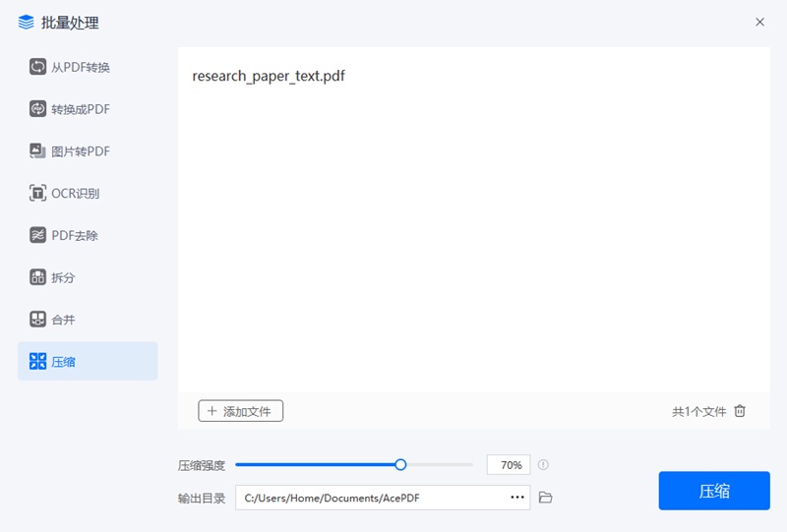Click the 70% compression value field
The width and height of the screenshot is (787, 532).
tap(509, 465)
